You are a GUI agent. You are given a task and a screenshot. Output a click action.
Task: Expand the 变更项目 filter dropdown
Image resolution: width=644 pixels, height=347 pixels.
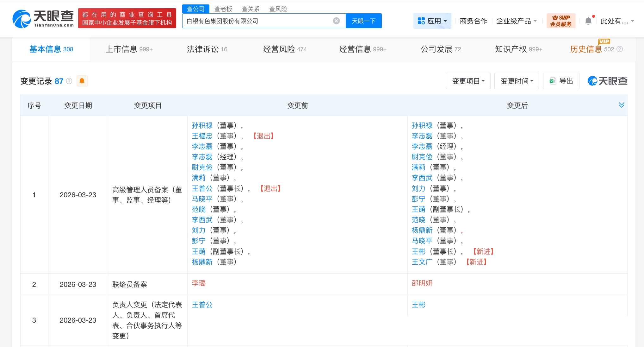coord(468,81)
